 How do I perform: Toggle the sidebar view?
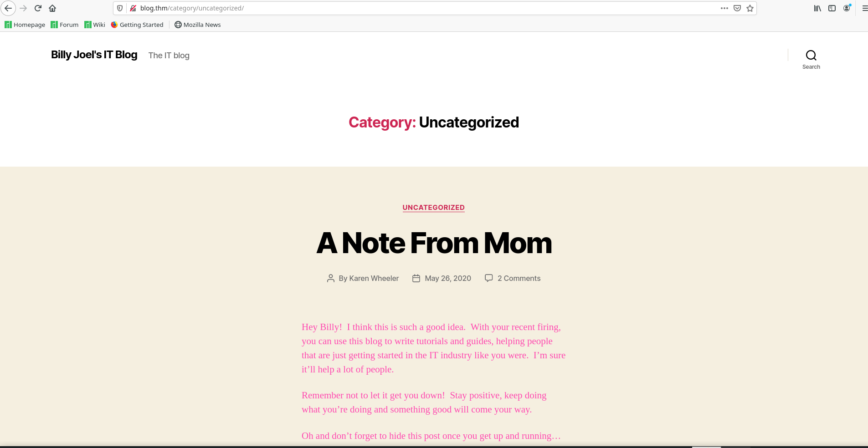click(832, 8)
